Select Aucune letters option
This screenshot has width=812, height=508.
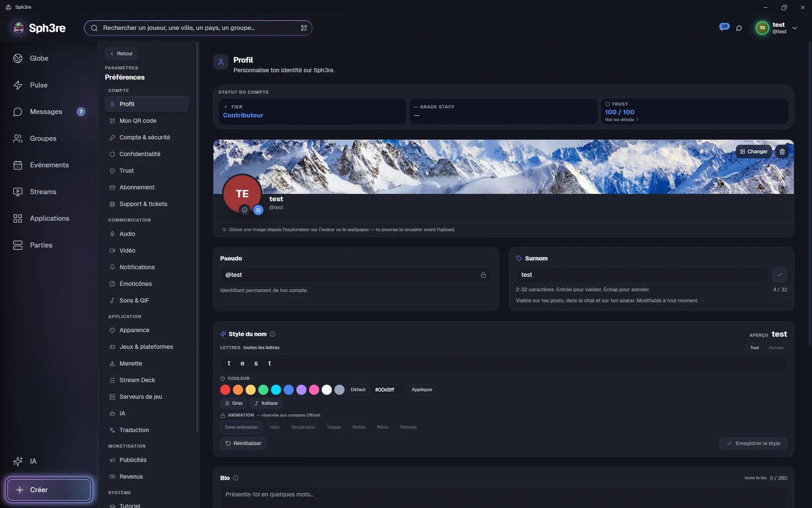click(x=776, y=348)
